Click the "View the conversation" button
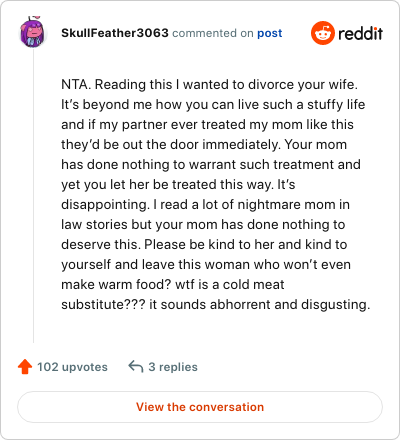400x440 pixels. (x=200, y=407)
